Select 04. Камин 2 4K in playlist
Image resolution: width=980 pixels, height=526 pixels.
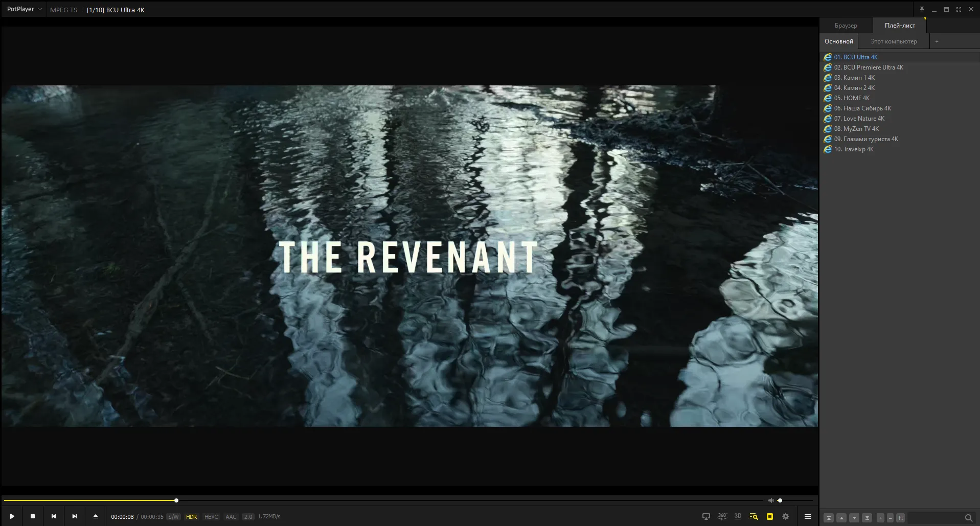point(900,88)
